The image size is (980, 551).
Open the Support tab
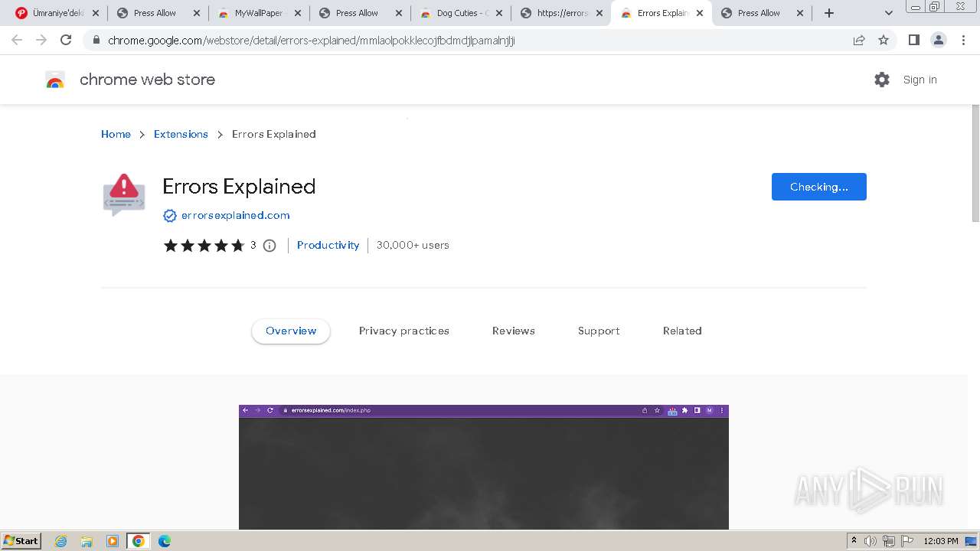(599, 331)
